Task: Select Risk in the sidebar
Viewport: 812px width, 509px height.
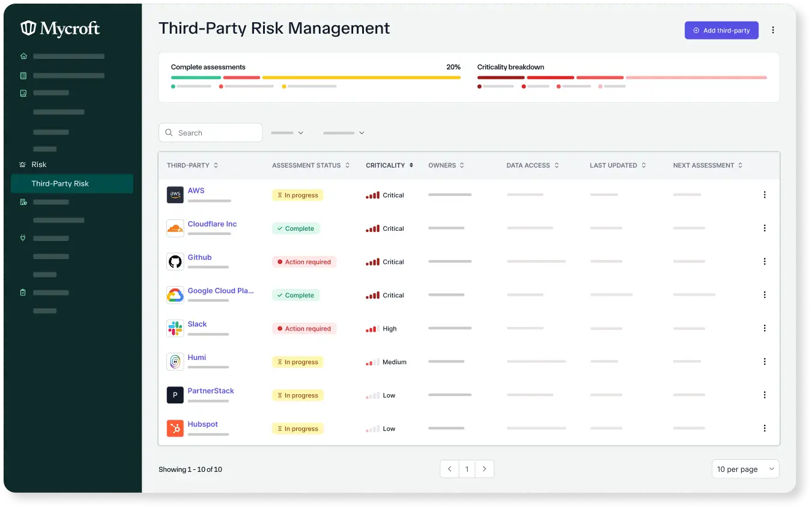Action: (39, 165)
